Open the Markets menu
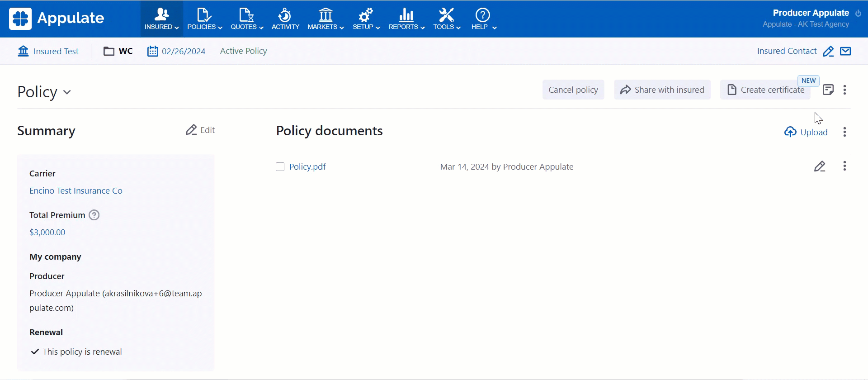The height and width of the screenshot is (380, 868). 325,19
